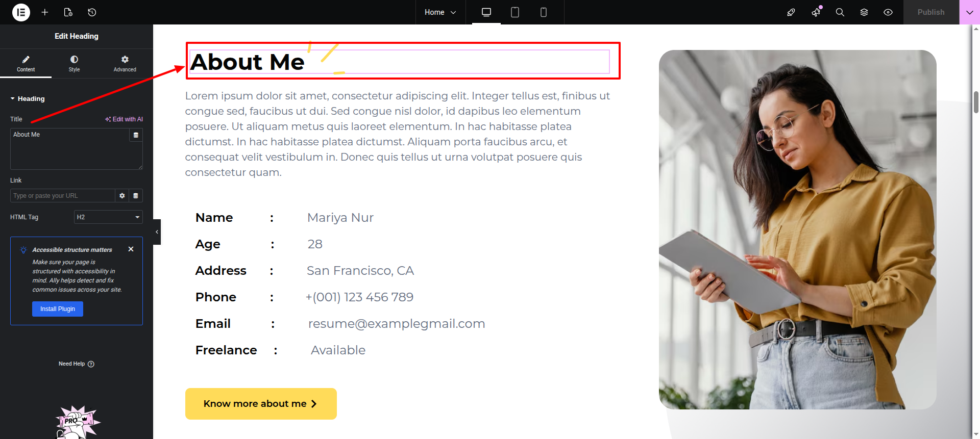This screenshot has height=439, width=980.
Task: Click the Install Plugin button
Action: 58,309
